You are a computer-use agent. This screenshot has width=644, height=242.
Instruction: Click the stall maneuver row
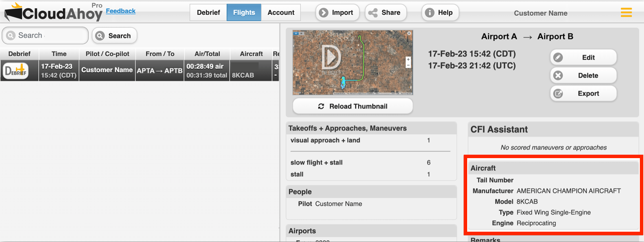point(371,174)
